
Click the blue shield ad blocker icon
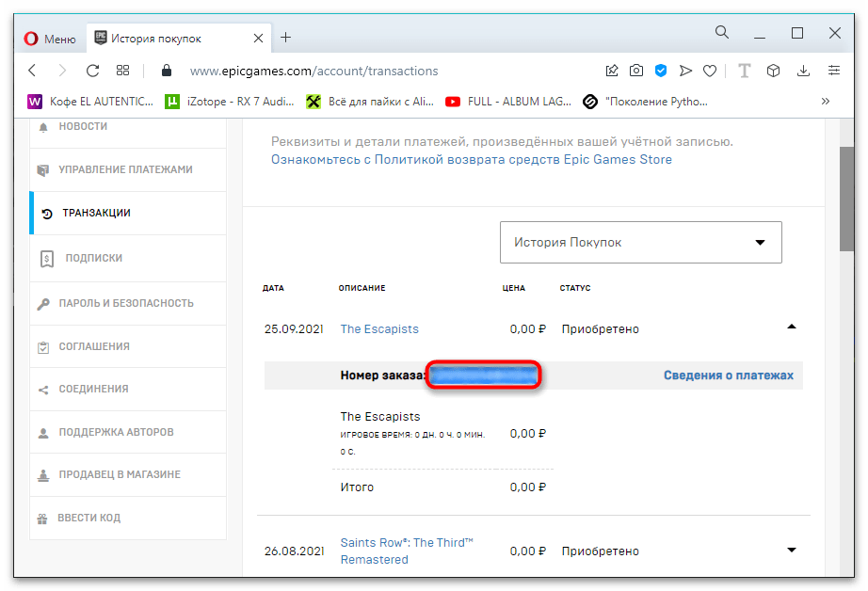coord(661,71)
